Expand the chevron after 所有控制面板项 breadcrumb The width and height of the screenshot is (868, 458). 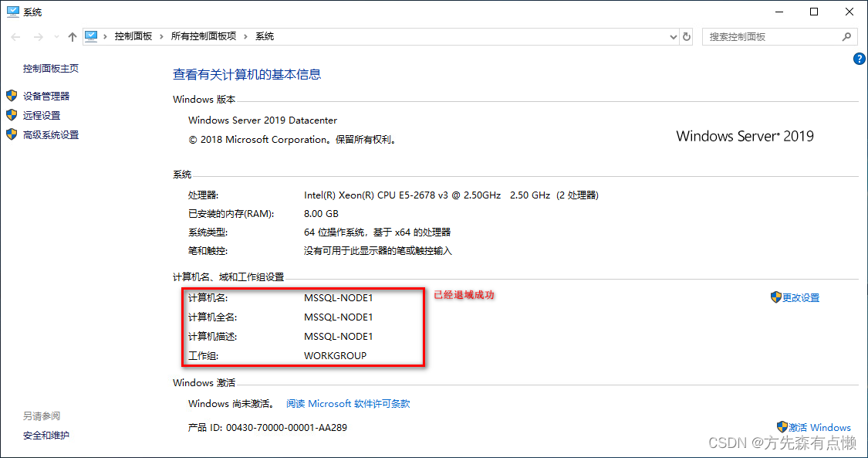[x=246, y=36]
